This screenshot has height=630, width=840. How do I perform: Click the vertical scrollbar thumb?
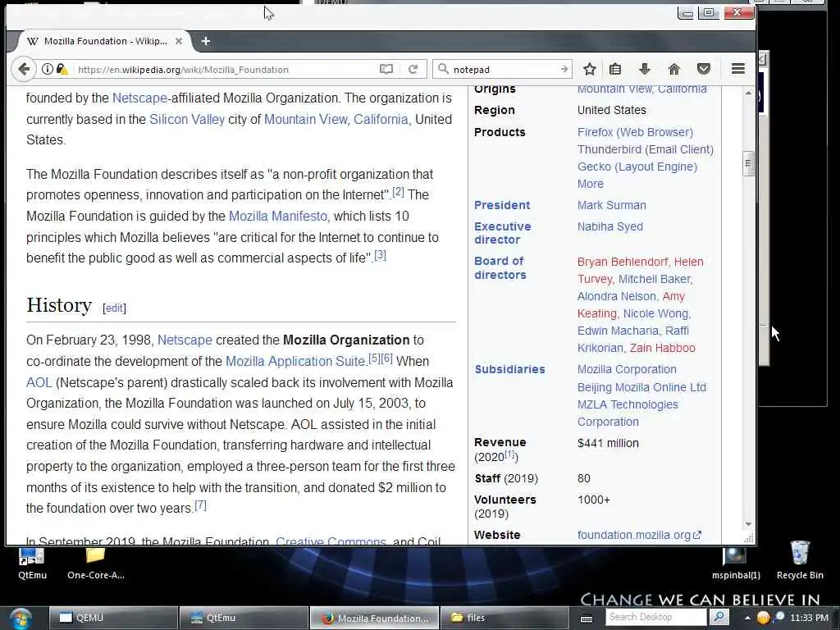pyautogui.click(x=748, y=164)
